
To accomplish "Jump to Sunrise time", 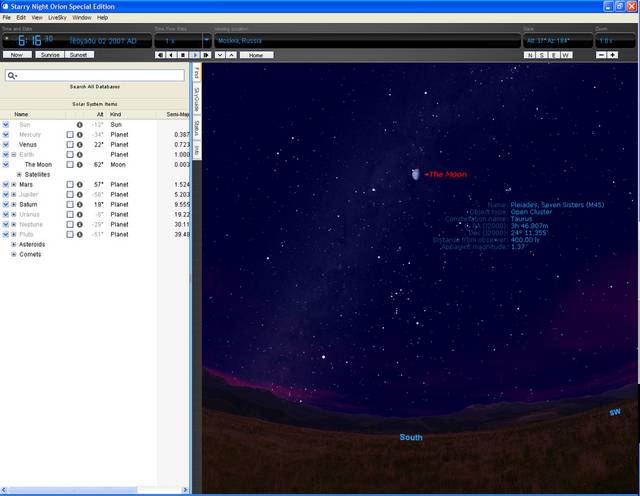I will (x=50, y=55).
